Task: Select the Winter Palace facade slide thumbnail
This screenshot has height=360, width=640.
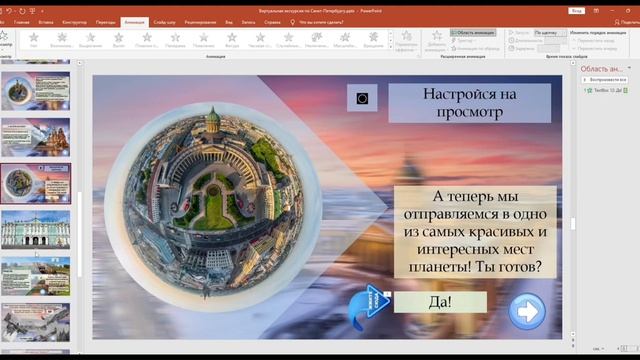Action: 36,230
